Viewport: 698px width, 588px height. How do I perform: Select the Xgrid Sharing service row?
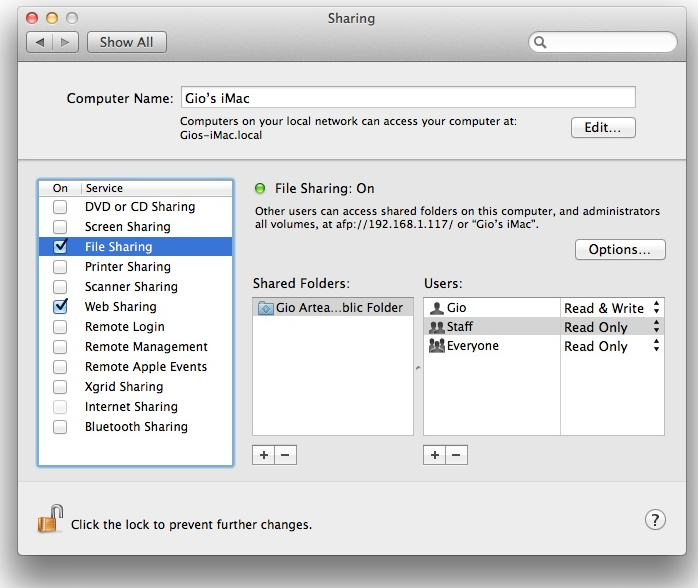[135, 387]
